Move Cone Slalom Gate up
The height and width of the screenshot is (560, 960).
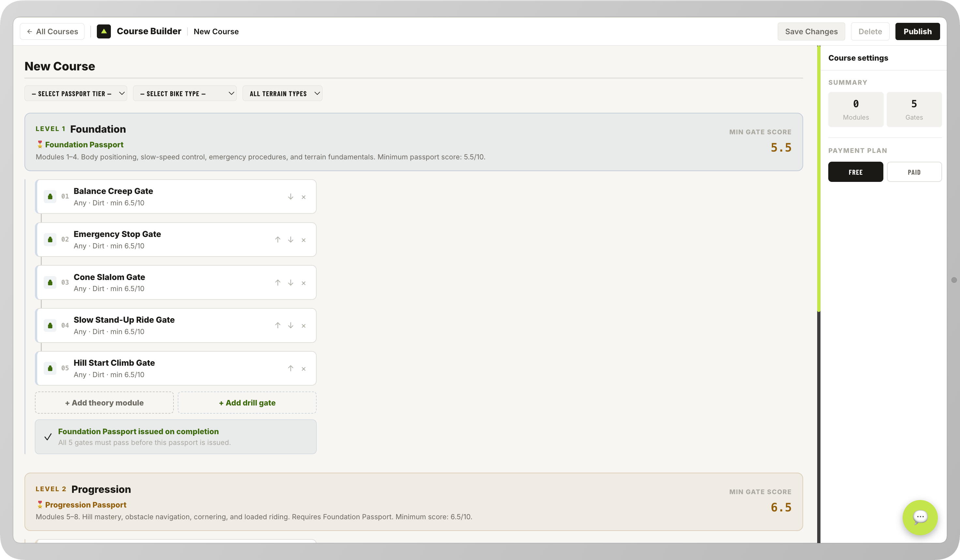pyautogui.click(x=278, y=283)
